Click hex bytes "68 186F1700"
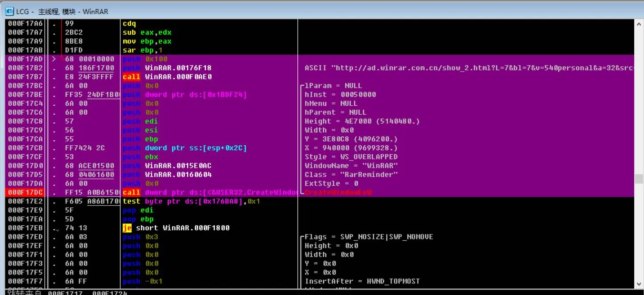 89,68
